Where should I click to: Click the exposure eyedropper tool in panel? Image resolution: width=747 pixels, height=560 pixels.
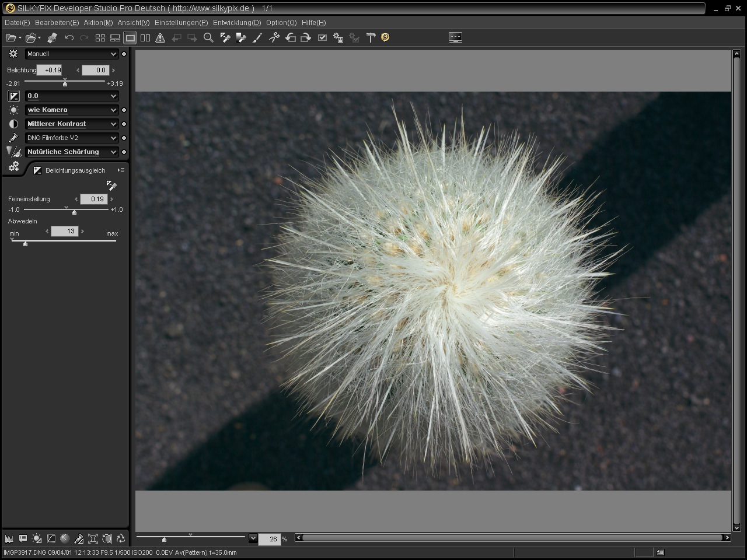click(x=111, y=185)
